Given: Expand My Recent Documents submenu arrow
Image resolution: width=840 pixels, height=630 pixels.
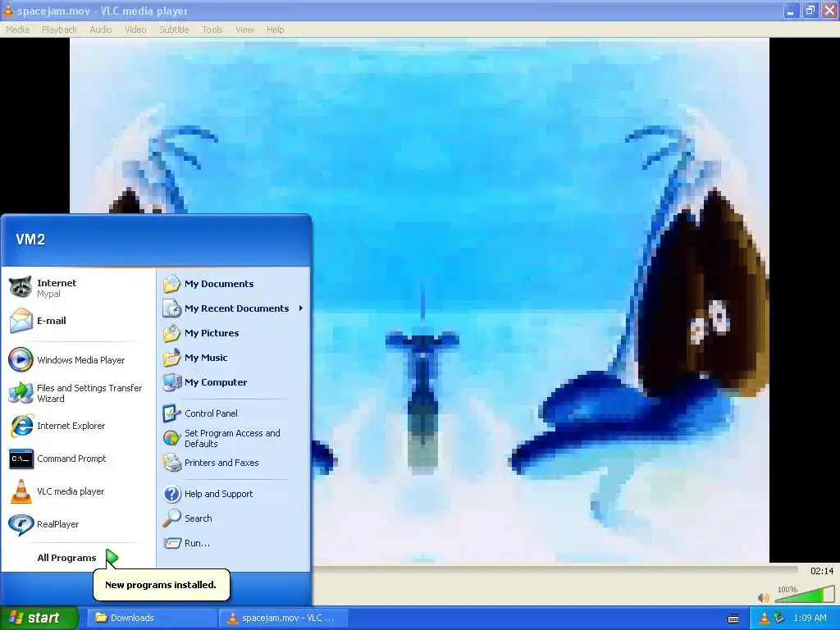Looking at the screenshot, I should [300, 308].
